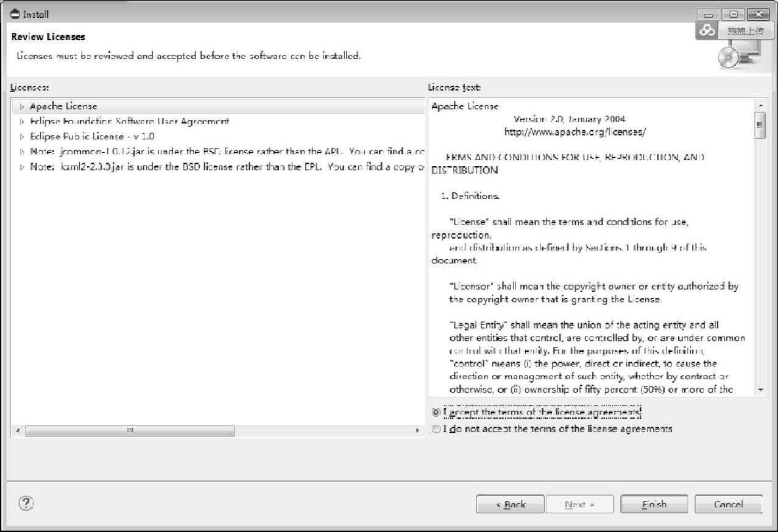This screenshot has width=778, height=532.
Task: Click the "Licenses:" label above the list
Action: pyautogui.click(x=30, y=88)
